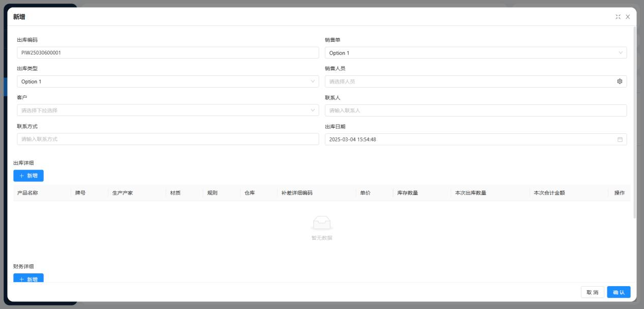644x309 pixels.
Task: Click the dialog vertical scrollbar
Action: (634, 122)
